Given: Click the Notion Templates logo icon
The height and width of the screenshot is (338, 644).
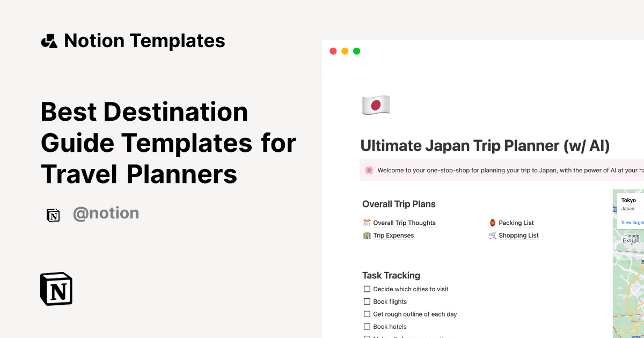Looking at the screenshot, I should pos(49,41).
